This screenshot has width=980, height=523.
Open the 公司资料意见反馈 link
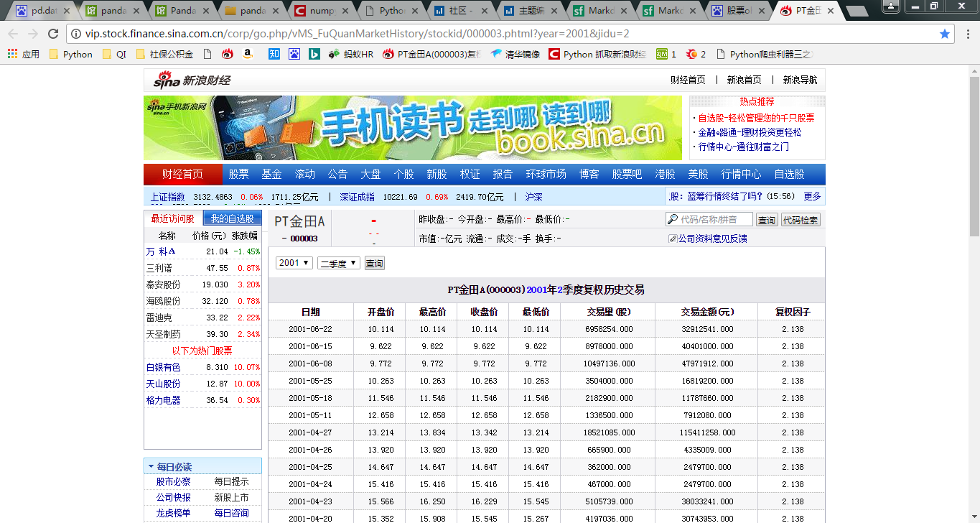click(x=713, y=239)
